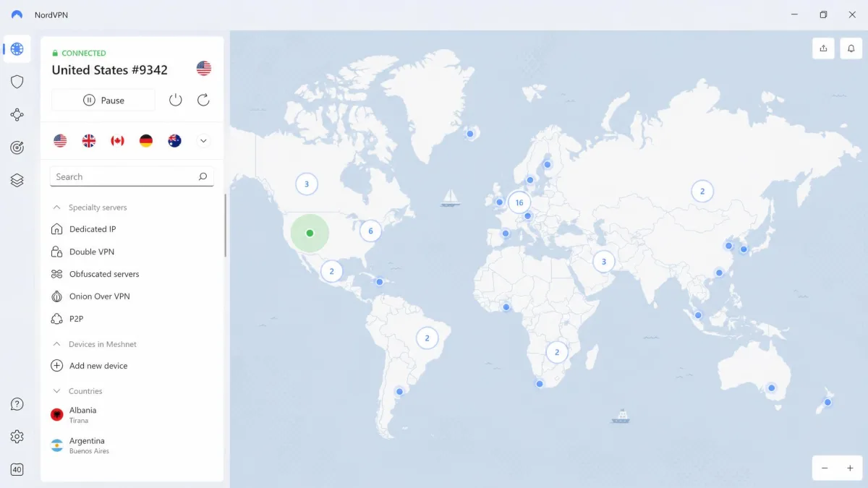Open Help question mark icon
868x488 pixels.
pyautogui.click(x=17, y=404)
